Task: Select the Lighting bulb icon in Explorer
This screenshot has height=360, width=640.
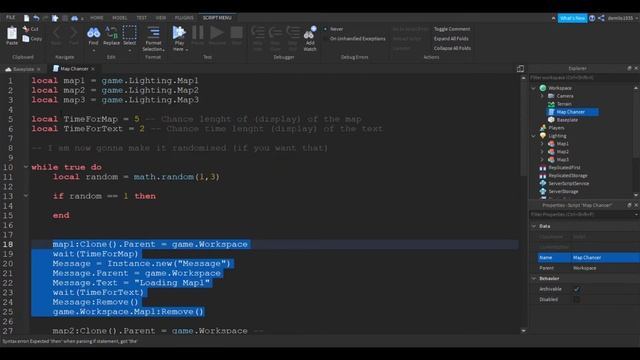Action: pyautogui.click(x=543, y=136)
